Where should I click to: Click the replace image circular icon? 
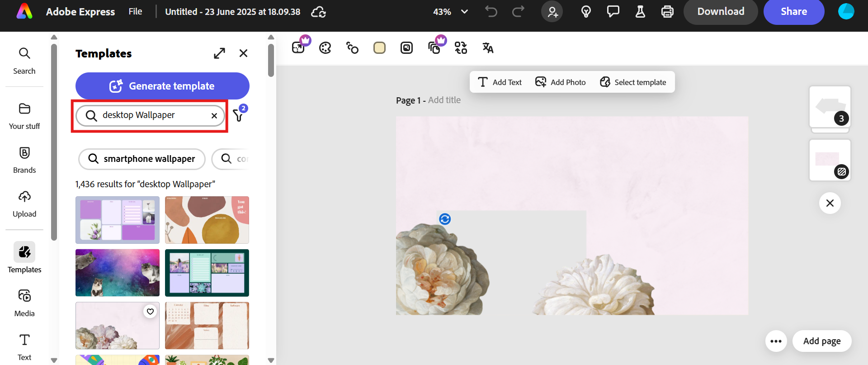(445, 219)
